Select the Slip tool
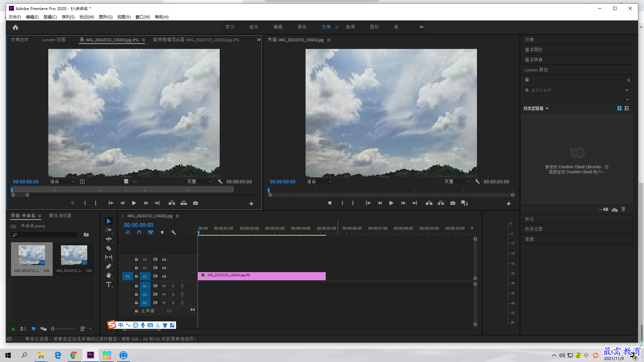644x362 pixels. pyautogui.click(x=109, y=257)
